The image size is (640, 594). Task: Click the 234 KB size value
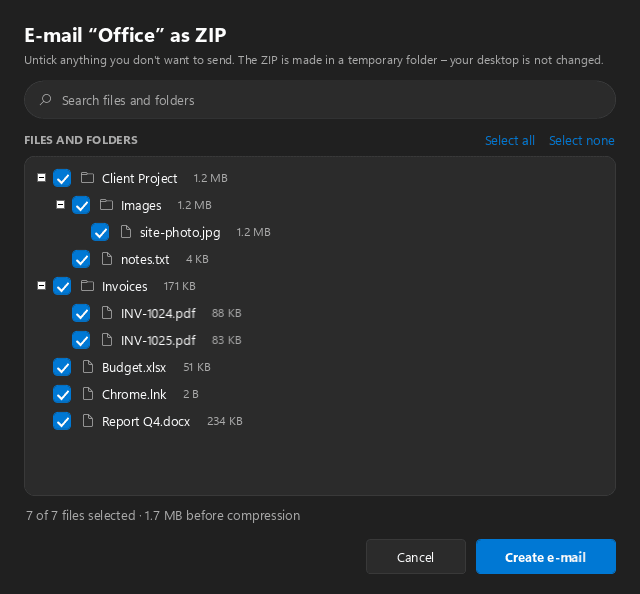tap(225, 421)
